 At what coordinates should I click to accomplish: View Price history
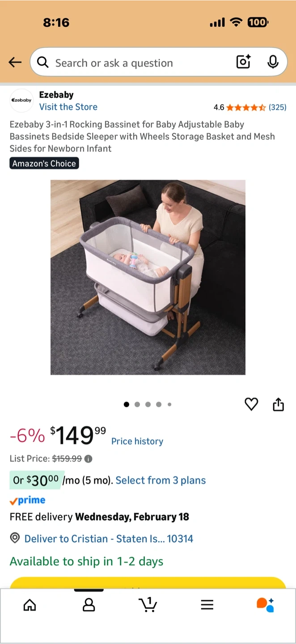pyautogui.click(x=137, y=441)
